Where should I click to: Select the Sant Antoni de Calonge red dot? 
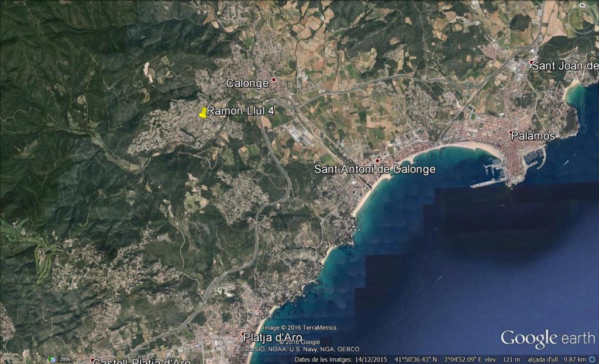377,161
